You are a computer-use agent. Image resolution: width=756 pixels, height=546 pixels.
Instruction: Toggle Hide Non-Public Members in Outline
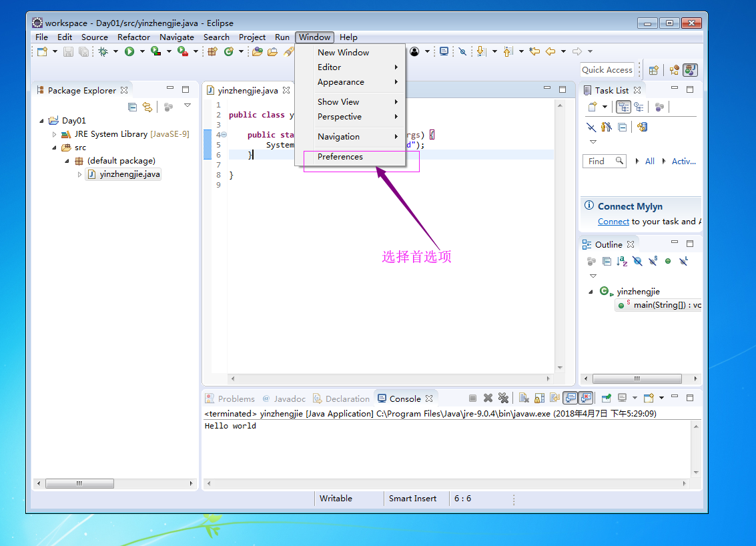(x=668, y=262)
